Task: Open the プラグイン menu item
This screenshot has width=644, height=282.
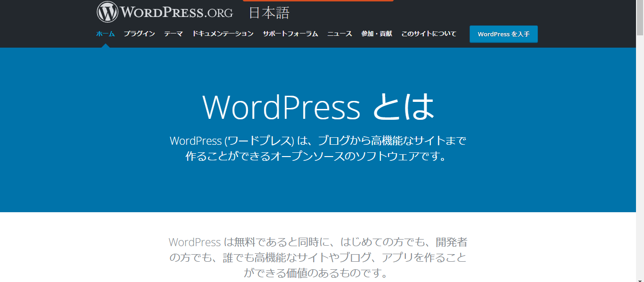Action: pyautogui.click(x=139, y=34)
